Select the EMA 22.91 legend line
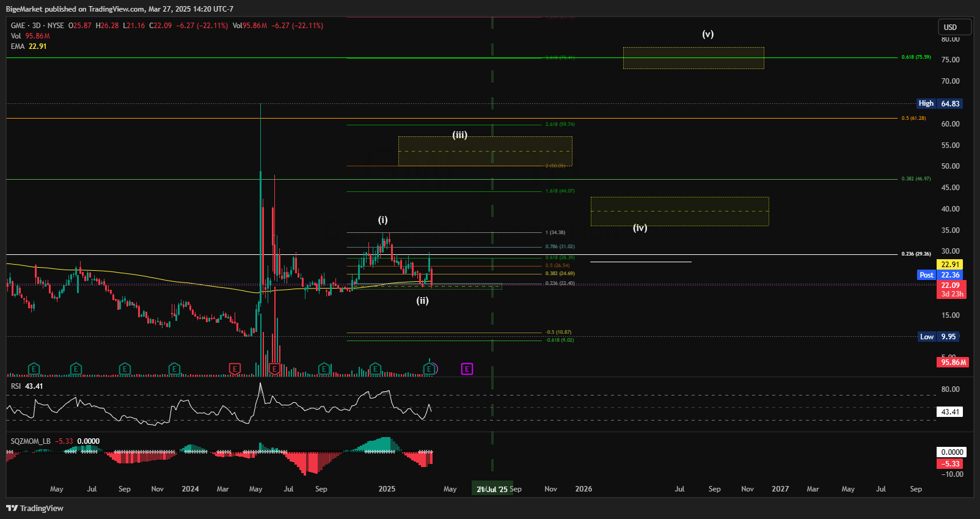The height and width of the screenshot is (519, 980). pyautogui.click(x=29, y=46)
